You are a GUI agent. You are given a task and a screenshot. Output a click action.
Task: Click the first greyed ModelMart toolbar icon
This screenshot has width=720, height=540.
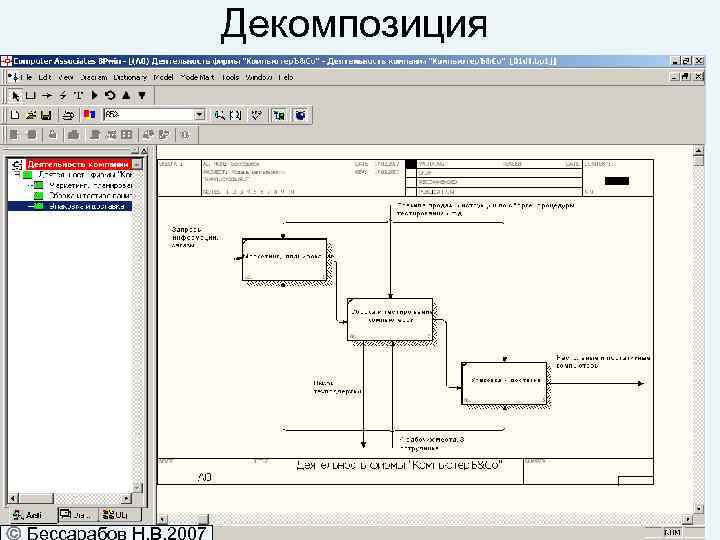tap(14, 135)
